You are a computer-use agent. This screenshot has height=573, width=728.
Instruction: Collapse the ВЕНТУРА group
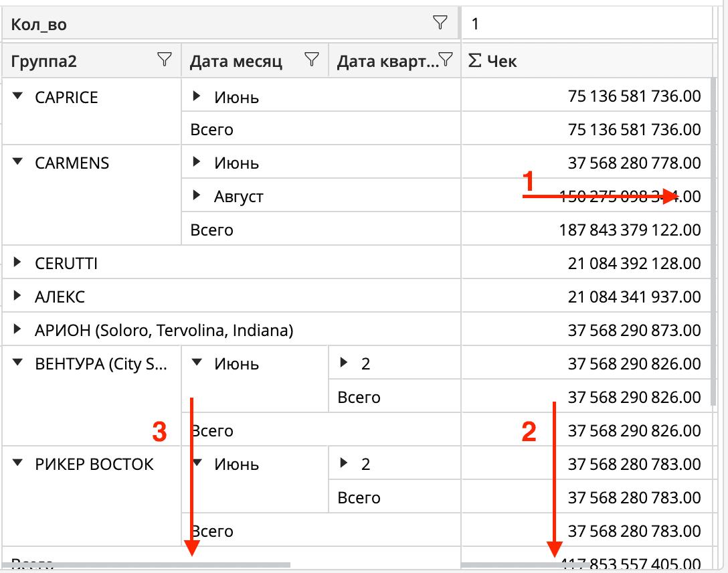pyautogui.click(x=18, y=363)
